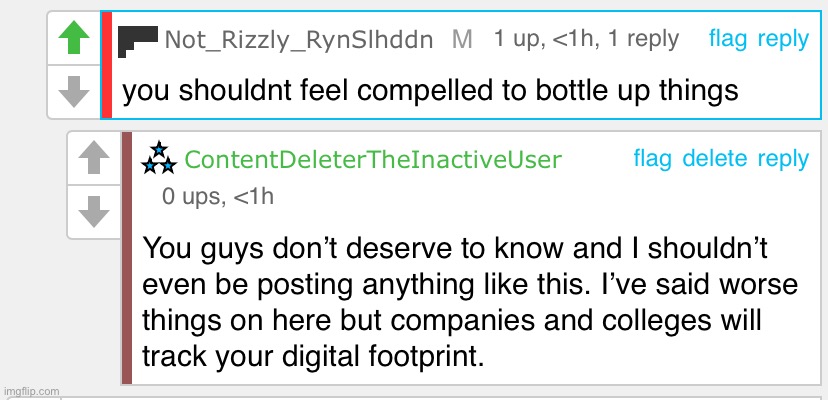Reply to the 'bottle up things' comment
828x400 pixels.
coord(783,39)
